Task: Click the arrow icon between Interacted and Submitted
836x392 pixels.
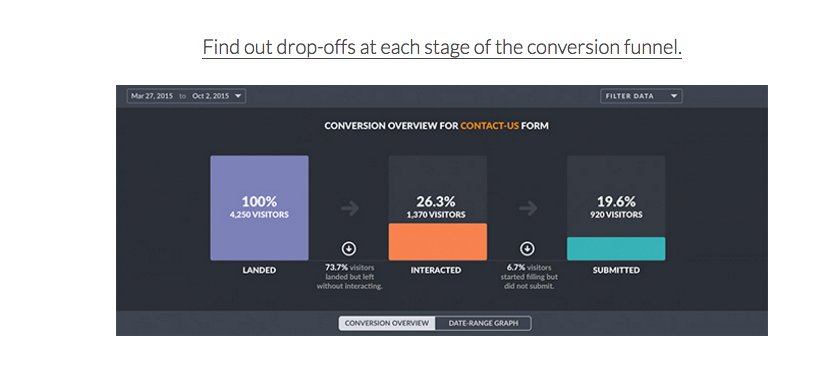Action: 528,208
